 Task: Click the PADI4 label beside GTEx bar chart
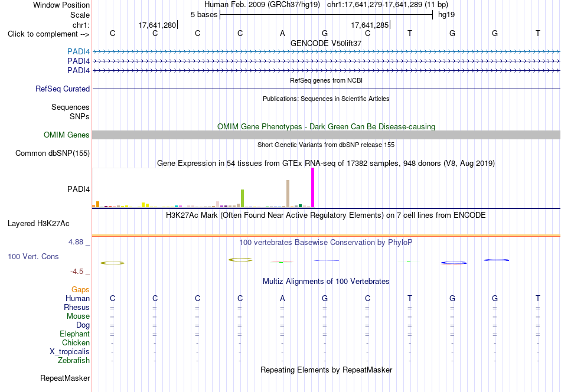(x=79, y=189)
